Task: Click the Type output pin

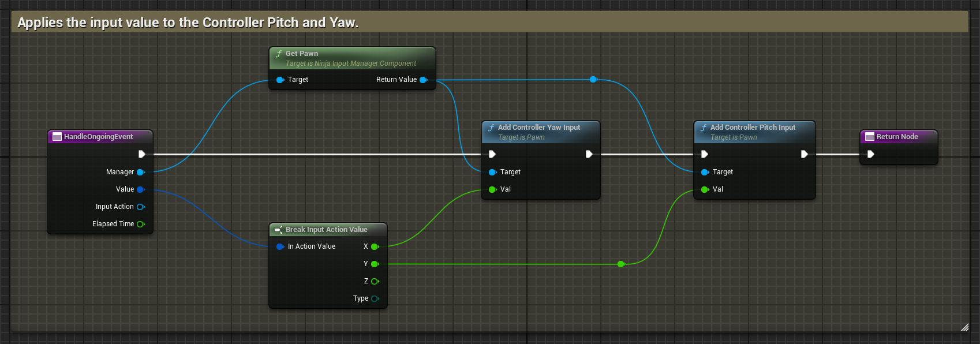Action: pos(375,298)
